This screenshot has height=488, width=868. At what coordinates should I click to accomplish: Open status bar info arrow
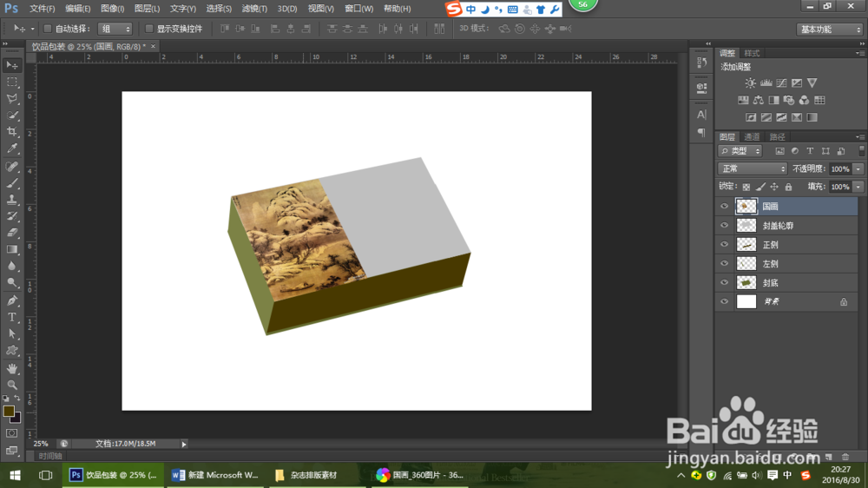pyautogui.click(x=184, y=445)
